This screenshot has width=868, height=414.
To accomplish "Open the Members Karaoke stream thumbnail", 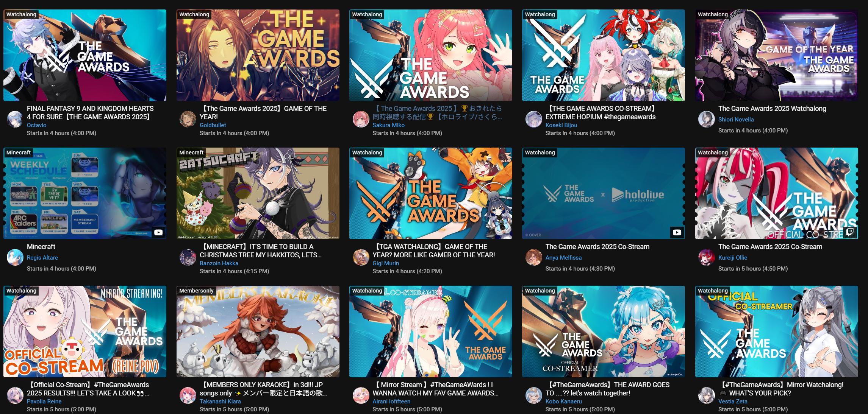I will pos(258,332).
